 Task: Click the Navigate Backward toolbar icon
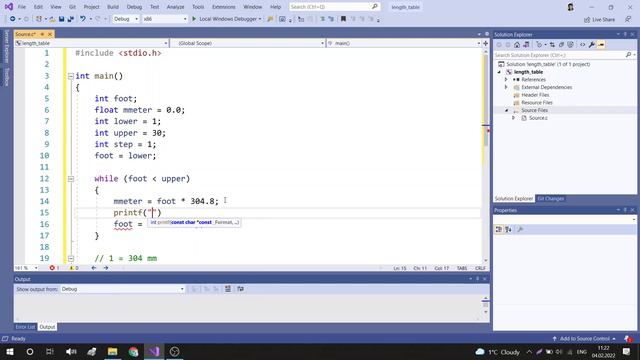coord(12,19)
